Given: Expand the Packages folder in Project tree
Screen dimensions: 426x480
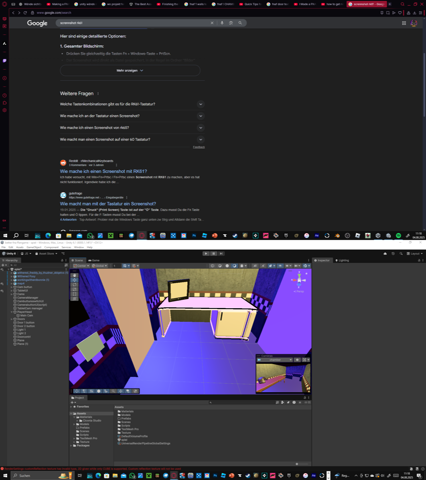Looking at the screenshot, I should [x=71, y=445].
